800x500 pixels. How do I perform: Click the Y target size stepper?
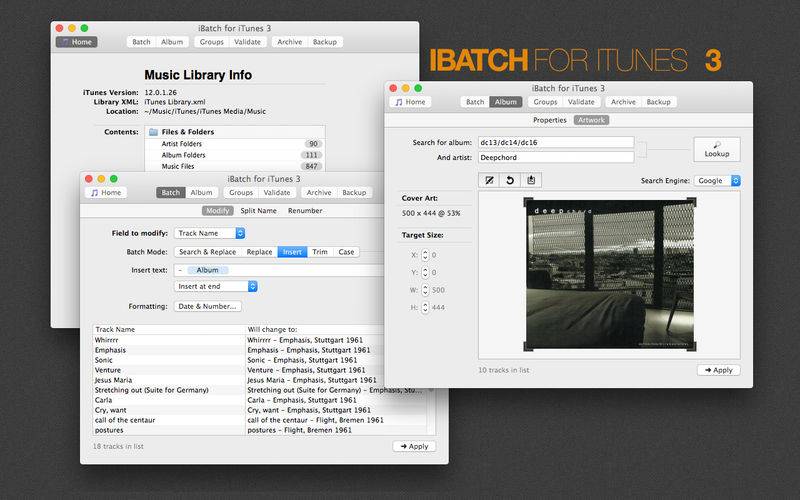[x=425, y=272]
